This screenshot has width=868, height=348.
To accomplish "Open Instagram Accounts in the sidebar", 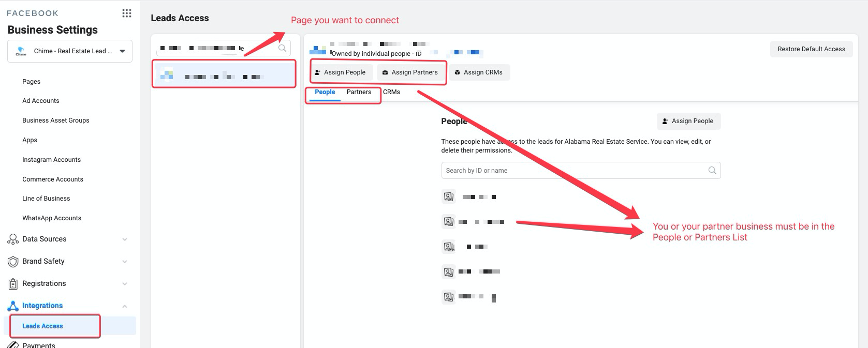I will [51, 160].
